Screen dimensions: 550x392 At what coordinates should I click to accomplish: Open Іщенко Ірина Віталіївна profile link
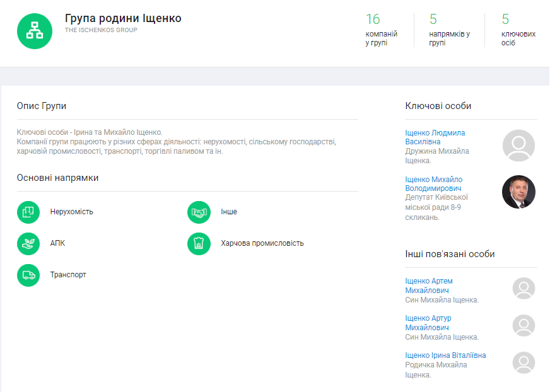(445, 355)
